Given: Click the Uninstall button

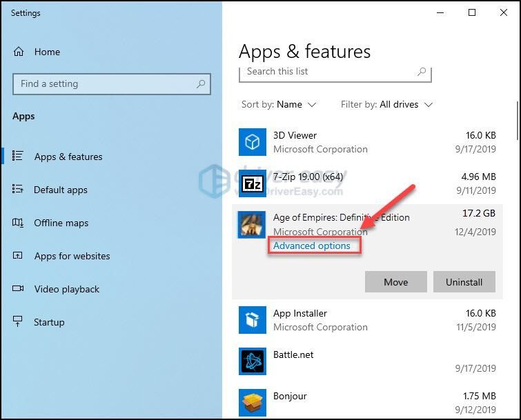Looking at the screenshot, I should pyautogui.click(x=464, y=282).
